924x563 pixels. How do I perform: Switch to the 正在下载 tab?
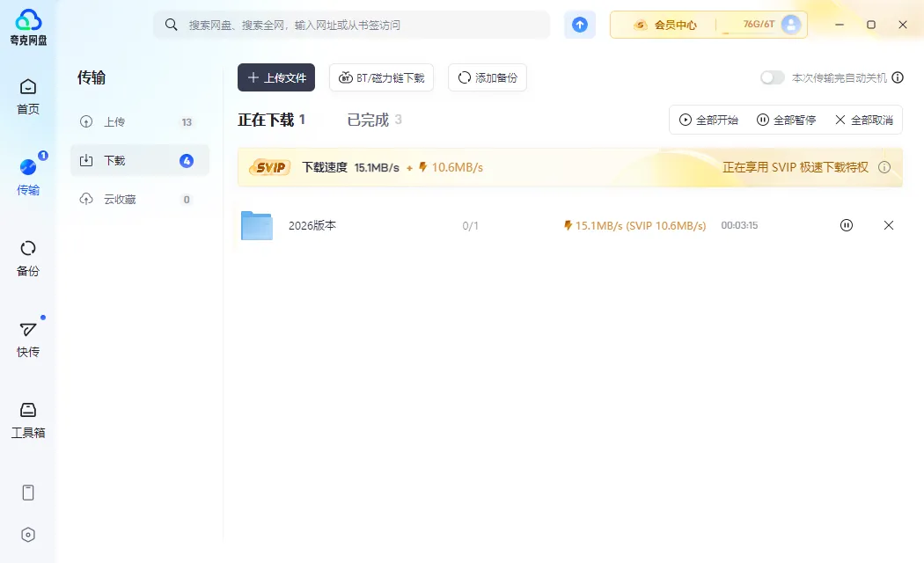[271, 120]
